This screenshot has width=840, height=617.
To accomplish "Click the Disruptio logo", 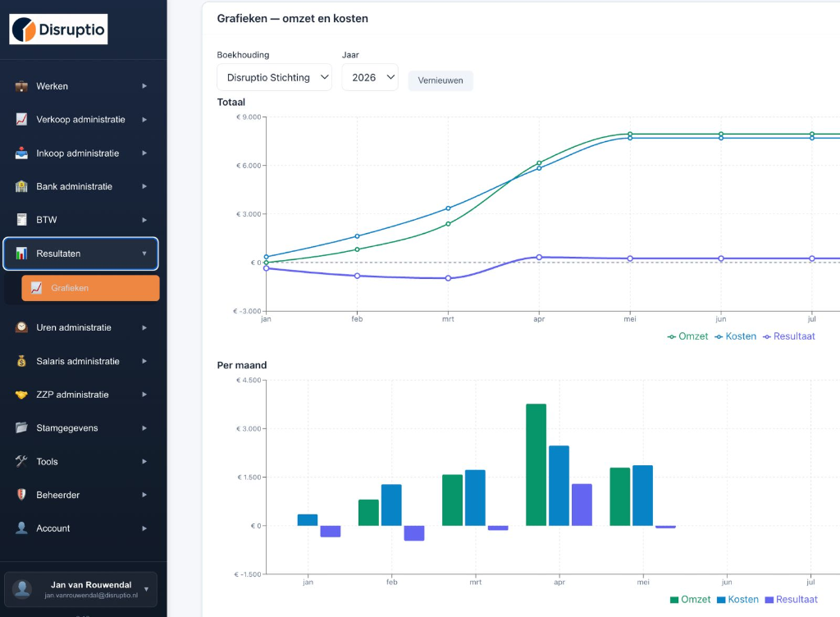I will (x=58, y=29).
